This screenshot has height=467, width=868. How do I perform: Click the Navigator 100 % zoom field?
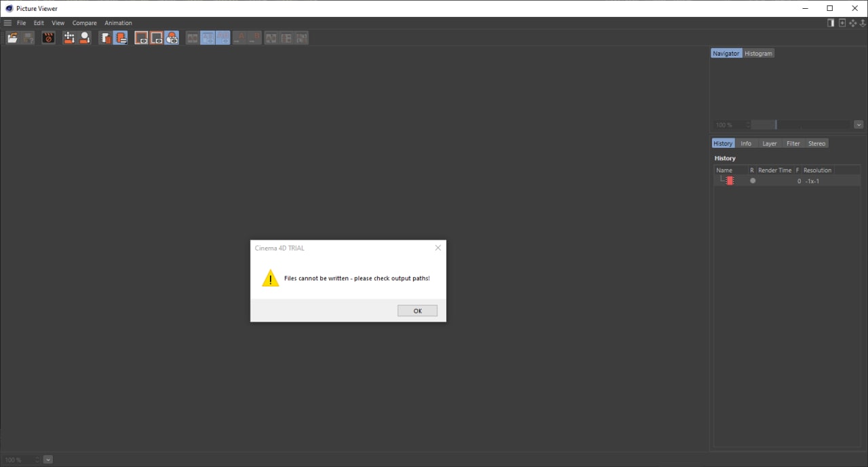click(x=729, y=125)
